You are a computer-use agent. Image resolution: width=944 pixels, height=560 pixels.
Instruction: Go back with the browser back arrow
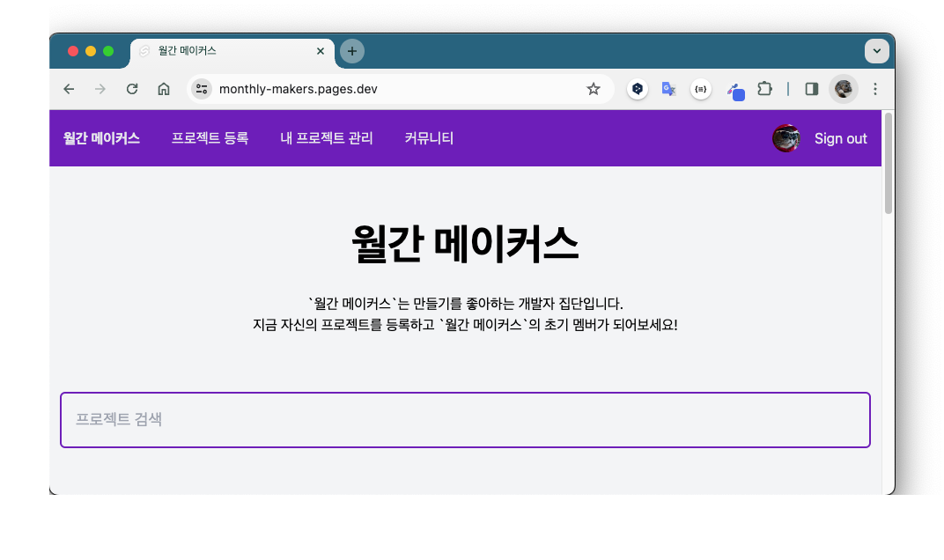coord(69,89)
